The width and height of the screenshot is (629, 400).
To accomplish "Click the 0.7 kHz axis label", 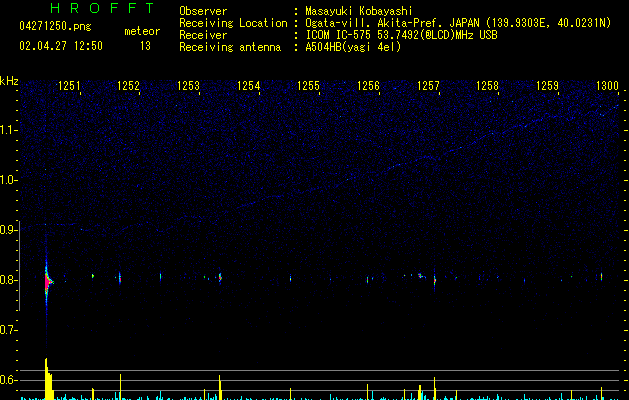I will pyautogui.click(x=8, y=330).
